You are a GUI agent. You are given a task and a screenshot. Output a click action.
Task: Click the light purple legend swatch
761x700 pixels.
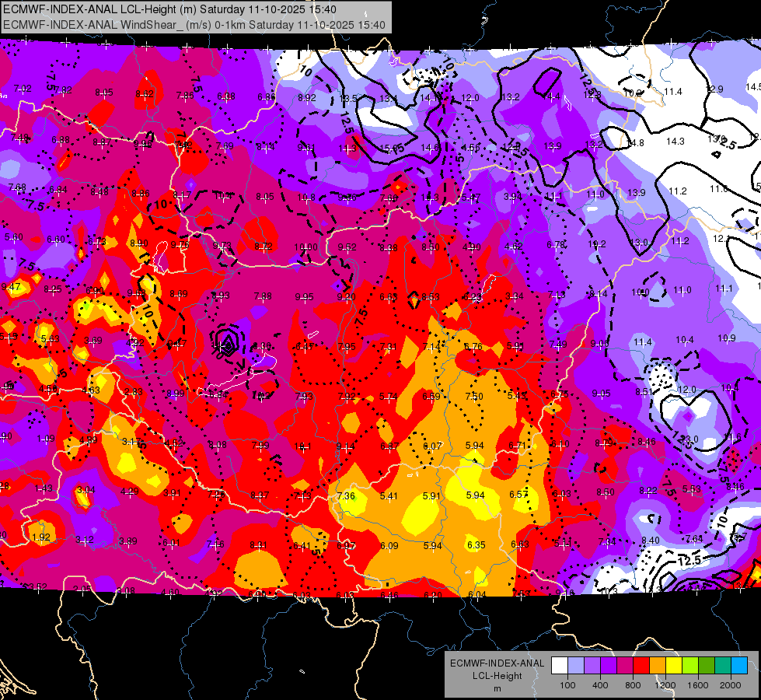[x=592, y=666]
